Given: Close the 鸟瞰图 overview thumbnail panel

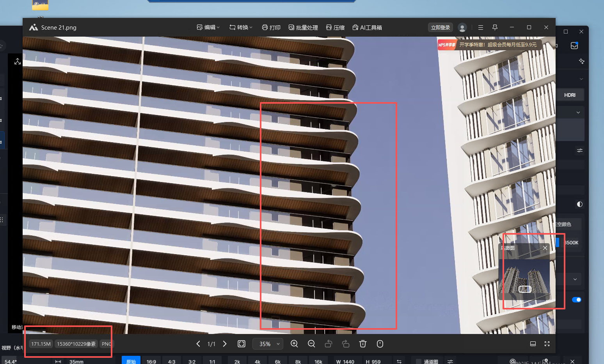Looking at the screenshot, I should tap(545, 248).
